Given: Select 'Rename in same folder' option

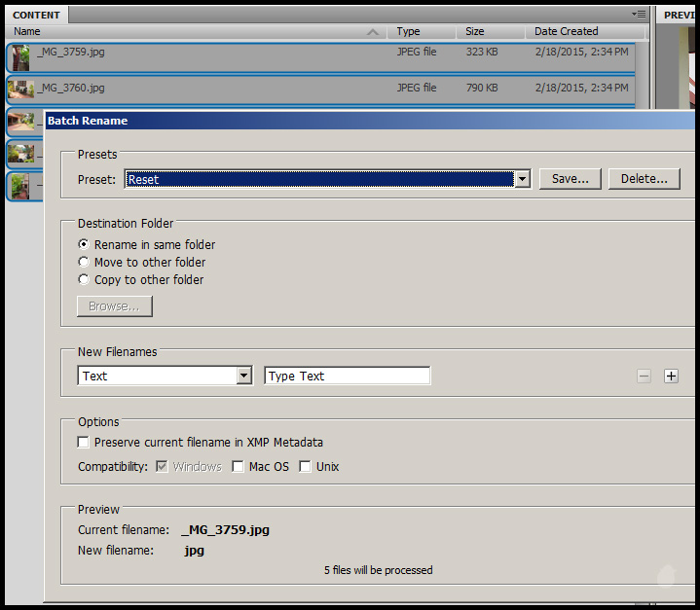Looking at the screenshot, I should [x=84, y=245].
